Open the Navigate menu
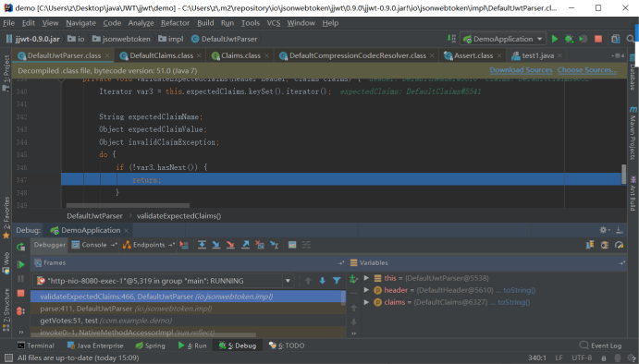 click(x=80, y=23)
